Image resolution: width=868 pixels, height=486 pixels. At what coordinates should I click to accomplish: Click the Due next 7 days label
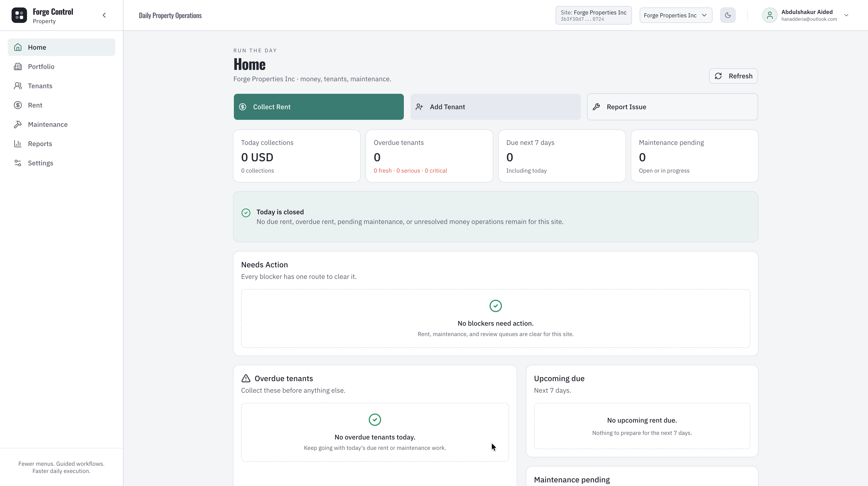point(530,143)
